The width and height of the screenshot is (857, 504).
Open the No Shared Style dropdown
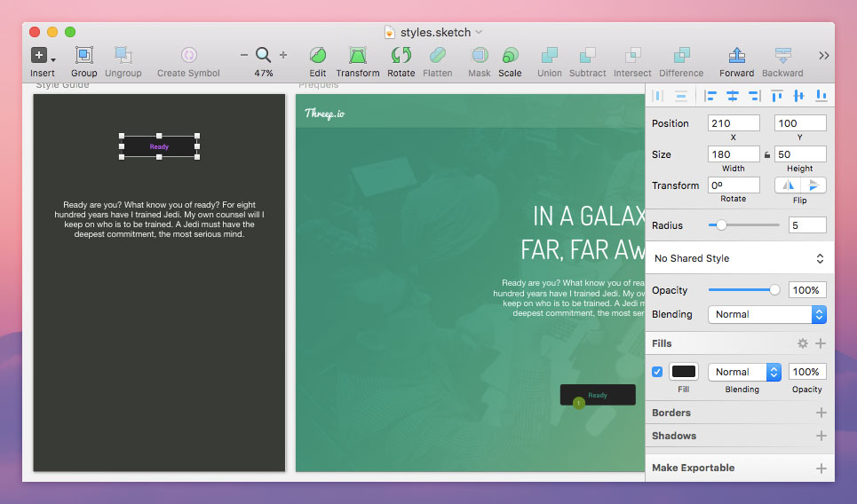[739, 258]
